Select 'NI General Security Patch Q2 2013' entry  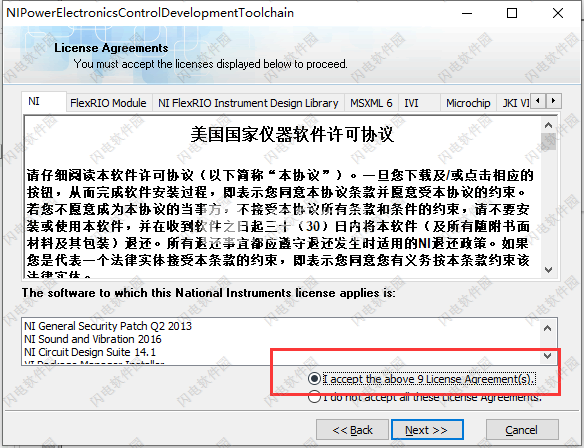pos(108,326)
